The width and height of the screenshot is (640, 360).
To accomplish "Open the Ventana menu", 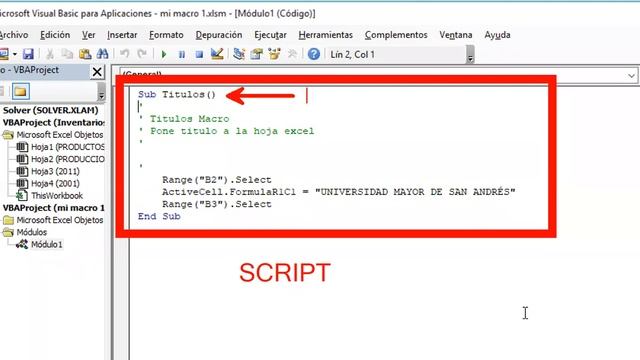I will click(456, 35).
